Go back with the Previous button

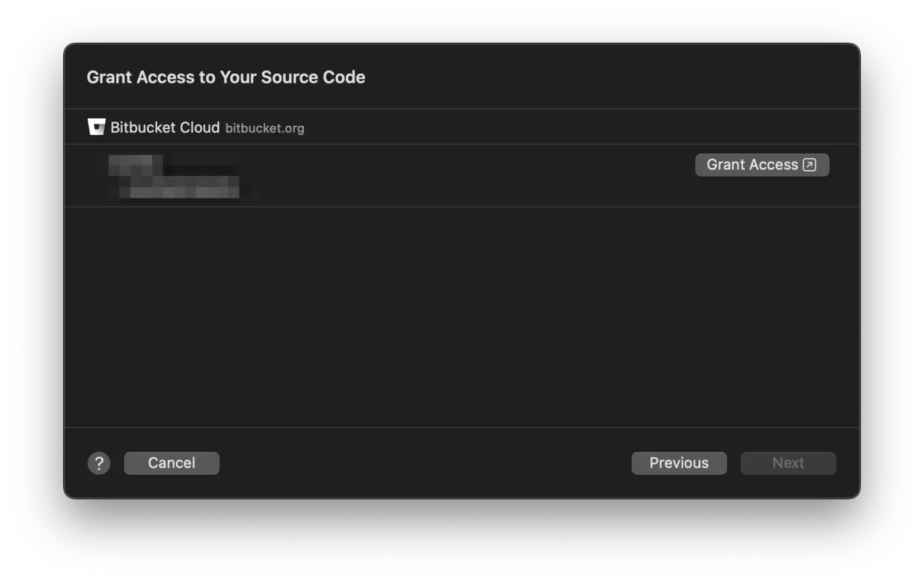[679, 463]
